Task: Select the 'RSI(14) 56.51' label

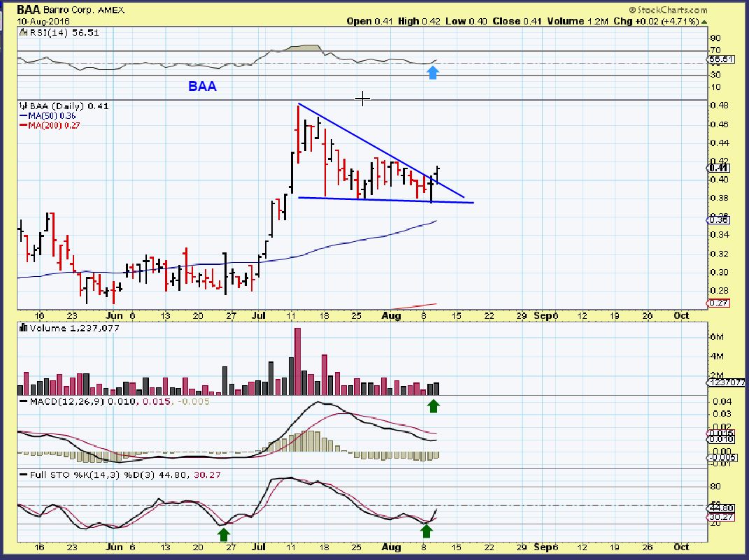Action: point(64,32)
